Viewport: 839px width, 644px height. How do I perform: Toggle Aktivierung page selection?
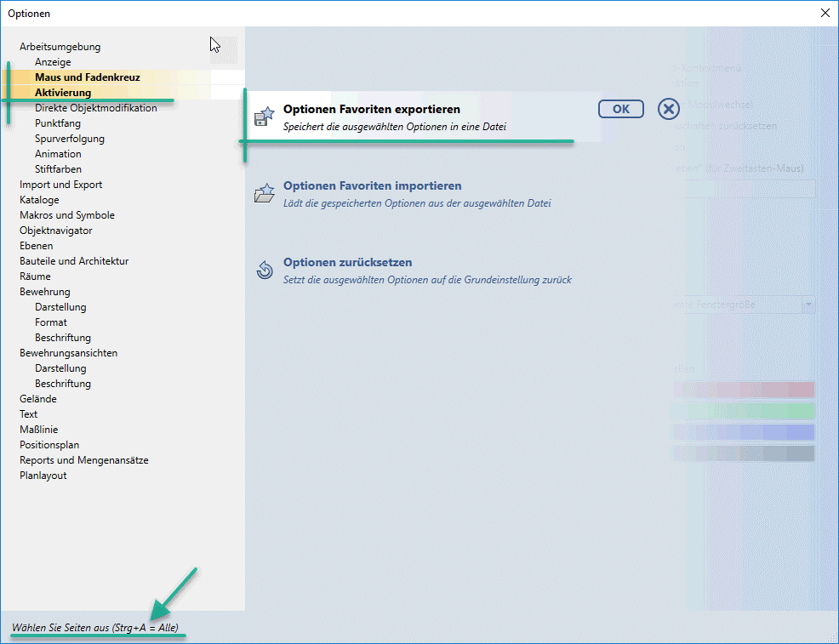coord(63,93)
